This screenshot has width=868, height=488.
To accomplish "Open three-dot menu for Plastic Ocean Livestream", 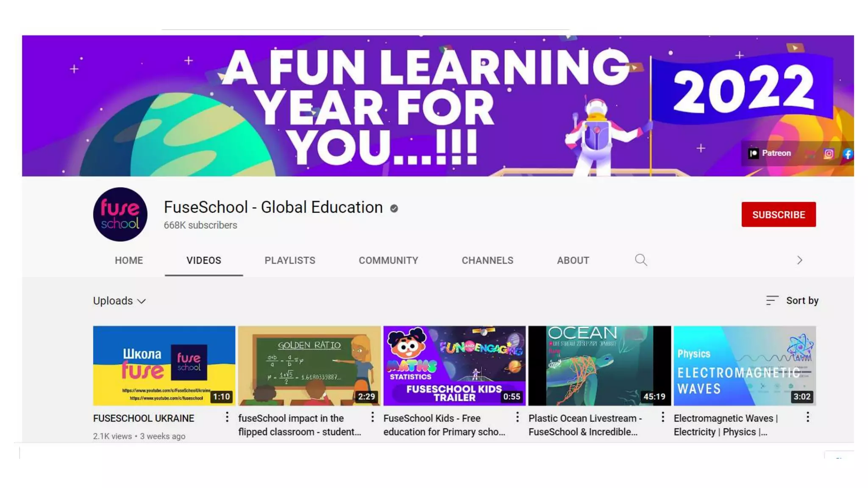I will (x=663, y=417).
